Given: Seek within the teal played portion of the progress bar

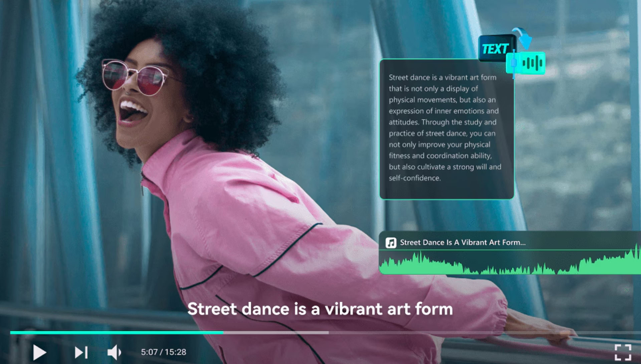Looking at the screenshot, I should click(117, 333).
